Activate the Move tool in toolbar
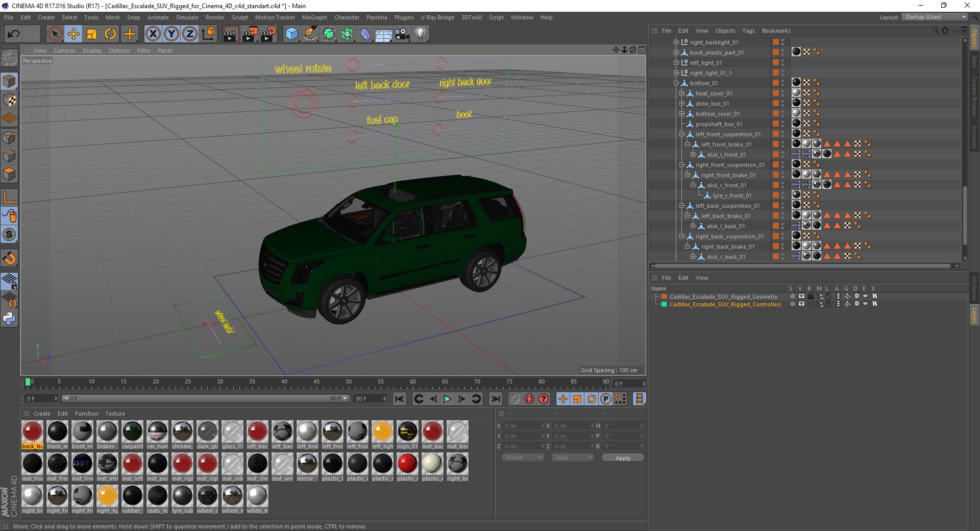The image size is (980, 531). pyautogui.click(x=73, y=34)
